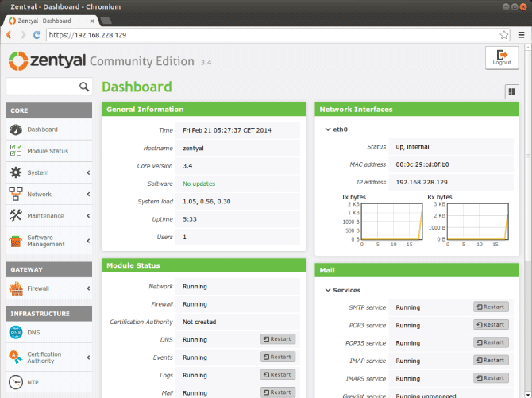Screen dimensions: 532x398
Task: Open the NTP sidebar entry
Action: 49,382
